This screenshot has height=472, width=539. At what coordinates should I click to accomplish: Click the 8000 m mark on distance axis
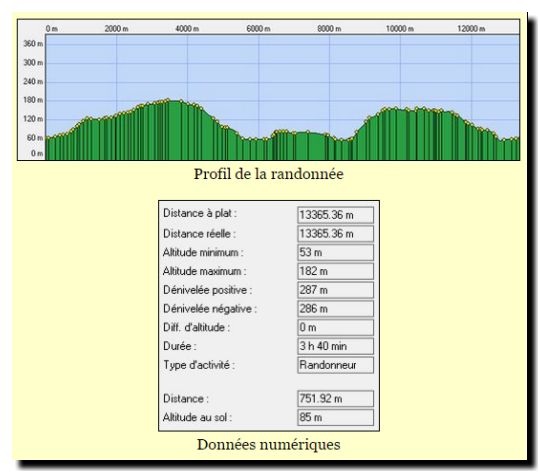pos(329,29)
